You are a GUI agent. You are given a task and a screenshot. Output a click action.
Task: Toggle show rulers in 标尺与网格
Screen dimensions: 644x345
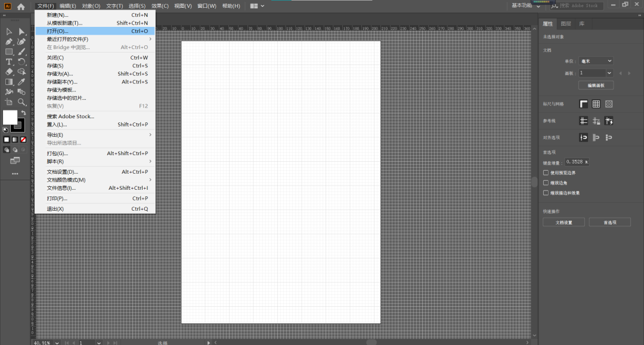tap(584, 104)
